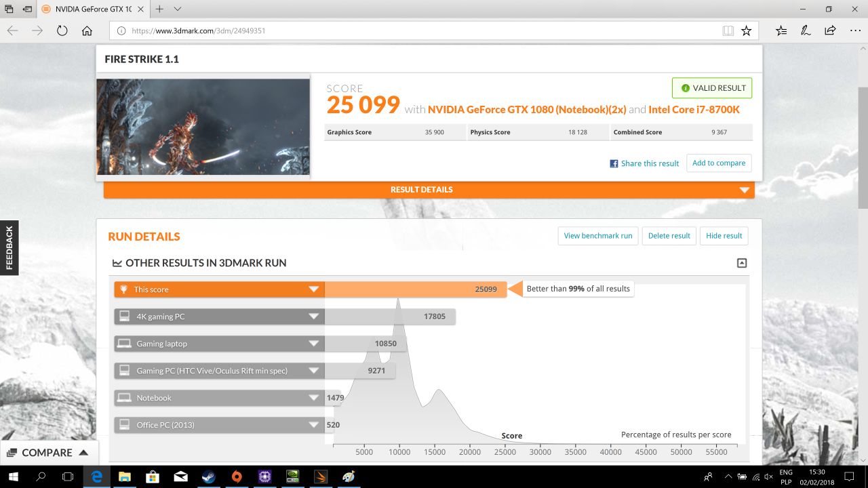This screenshot has width=868, height=488.
Task: Open taskbar search
Action: point(41,476)
